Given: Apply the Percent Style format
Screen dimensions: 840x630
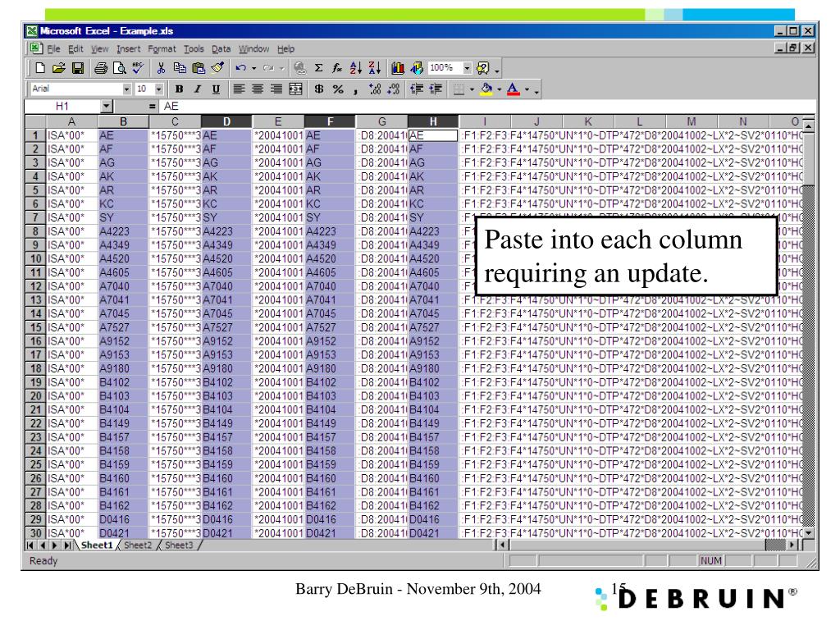Looking at the screenshot, I should point(337,89).
